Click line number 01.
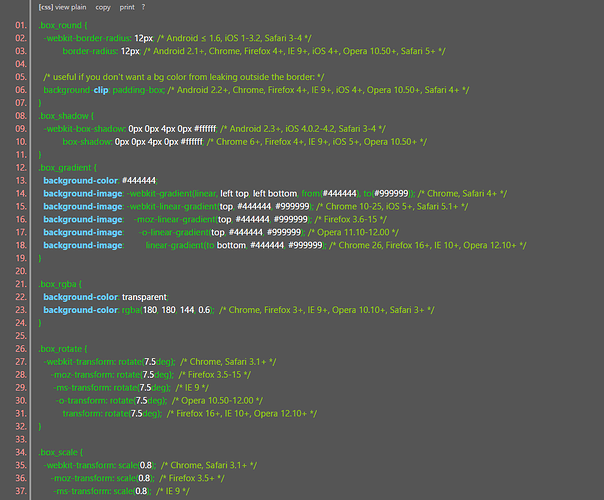 (21, 25)
